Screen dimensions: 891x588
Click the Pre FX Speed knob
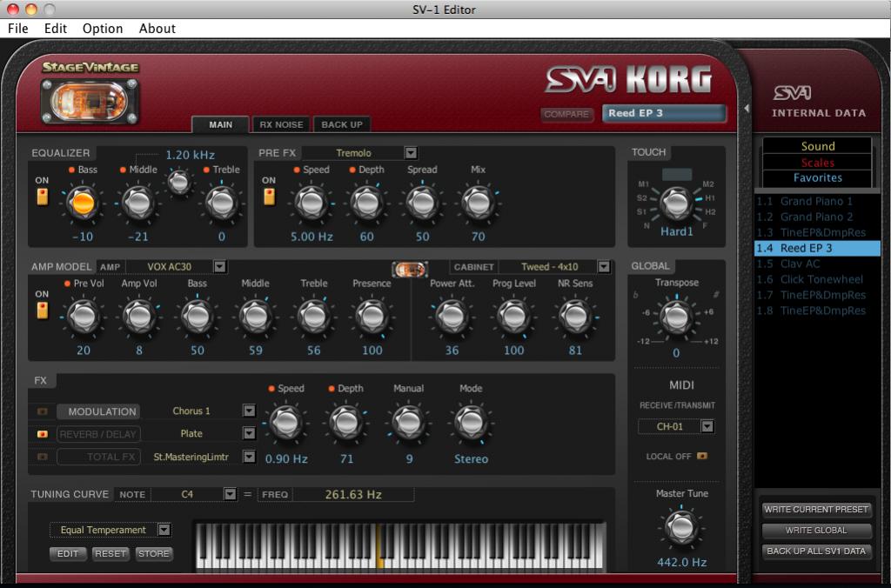[312, 203]
